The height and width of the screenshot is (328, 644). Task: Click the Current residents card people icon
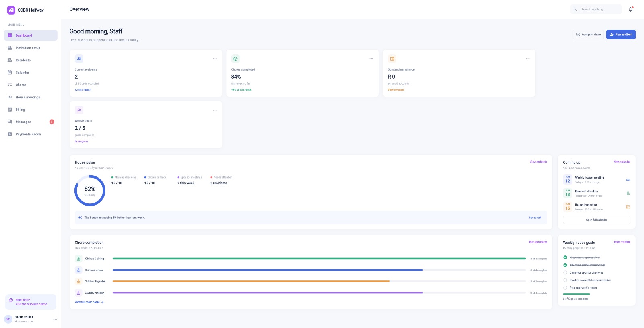[79, 59]
